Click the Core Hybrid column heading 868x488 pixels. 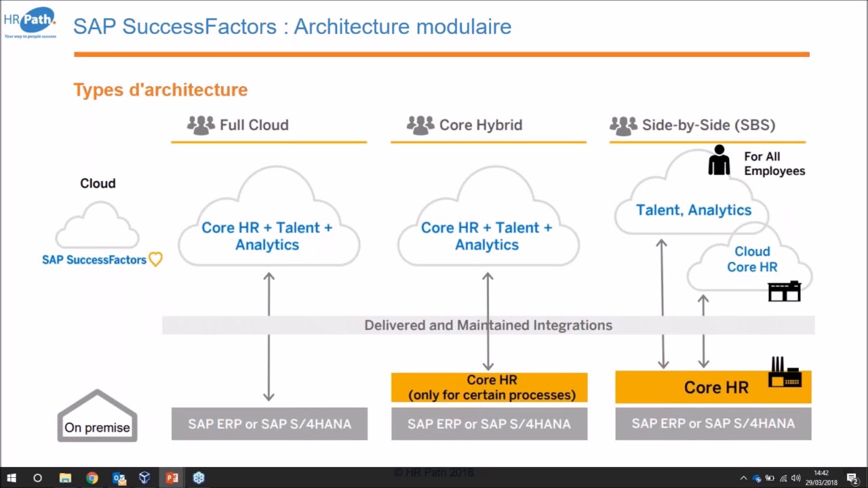[x=481, y=125]
